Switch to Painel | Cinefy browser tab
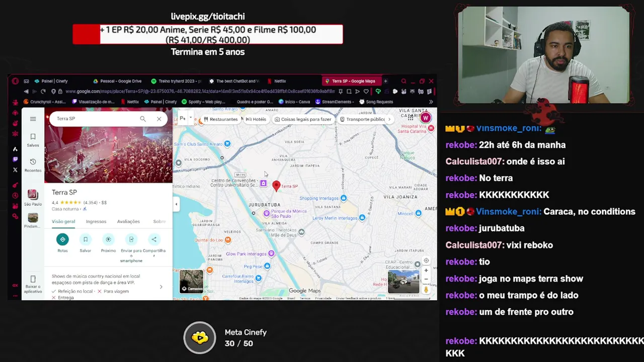The height and width of the screenshot is (362, 644). pos(54,81)
